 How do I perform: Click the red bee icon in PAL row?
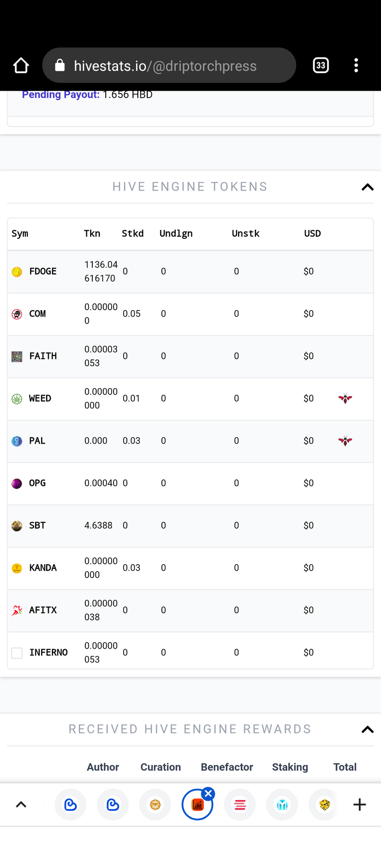coord(345,441)
